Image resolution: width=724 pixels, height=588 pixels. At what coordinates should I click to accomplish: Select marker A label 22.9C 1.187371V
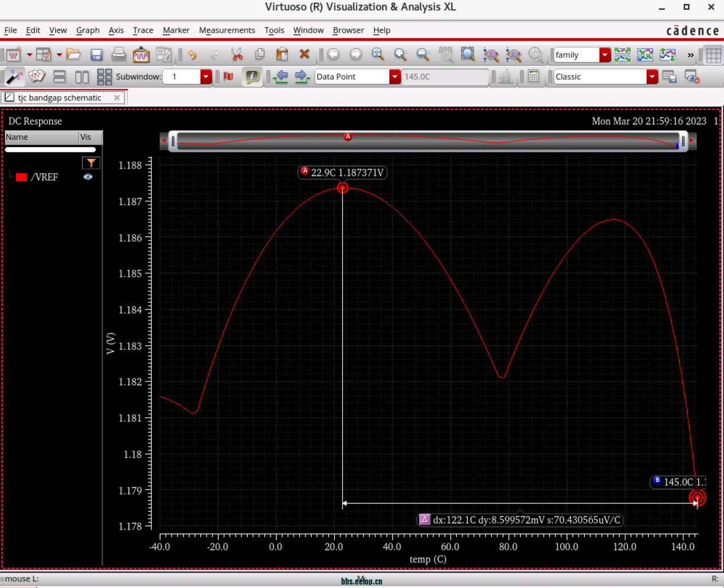[x=343, y=173]
